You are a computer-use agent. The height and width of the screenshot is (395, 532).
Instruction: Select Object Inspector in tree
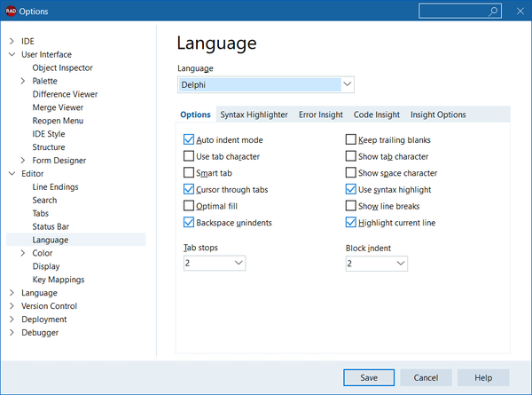[62, 67]
